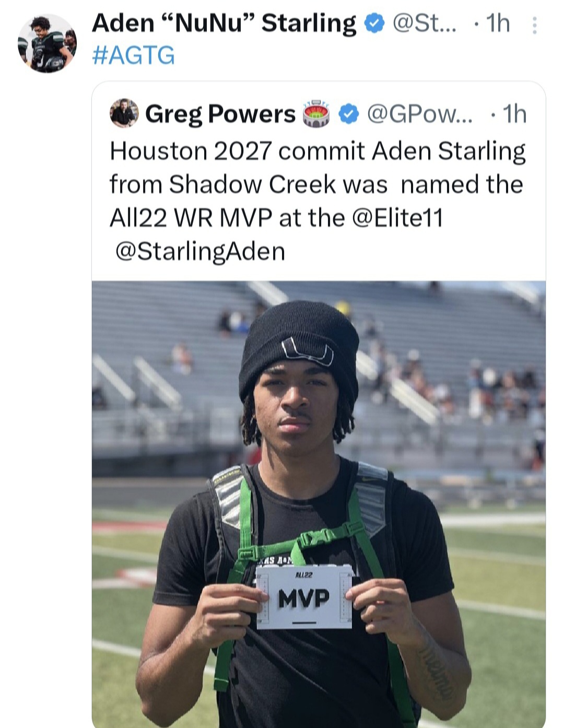This screenshot has width=564, height=728.
Task: Open the three-dot more options menu
Action: [534, 25]
